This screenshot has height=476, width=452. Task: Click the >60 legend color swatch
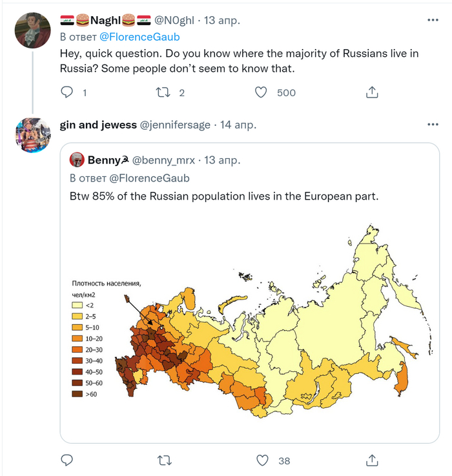[77, 393]
